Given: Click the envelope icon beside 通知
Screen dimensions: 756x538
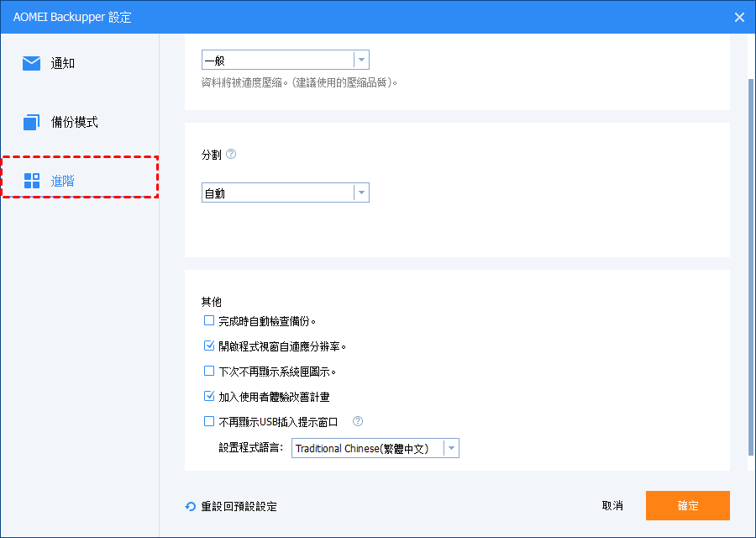Looking at the screenshot, I should pyautogui.click(x=31, y=63).
